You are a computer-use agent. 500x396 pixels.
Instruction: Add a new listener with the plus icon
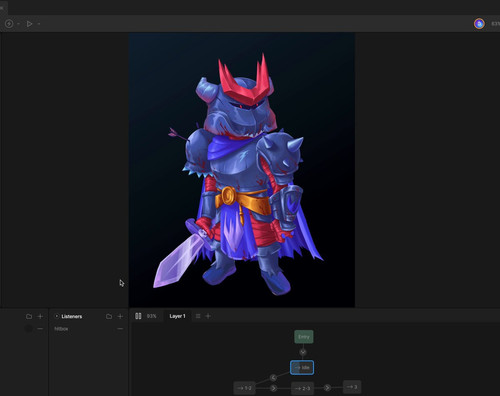pos(120,316)
